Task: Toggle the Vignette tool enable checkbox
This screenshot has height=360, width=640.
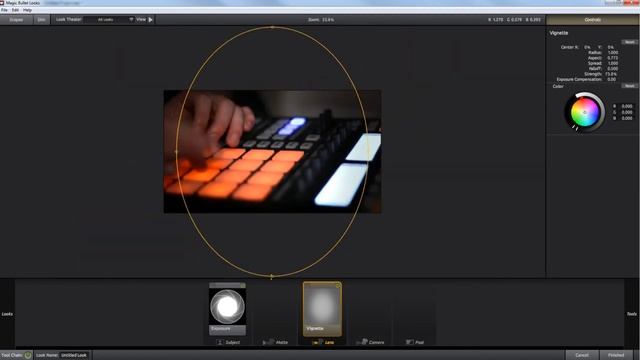Action: [x=338, y=286]
